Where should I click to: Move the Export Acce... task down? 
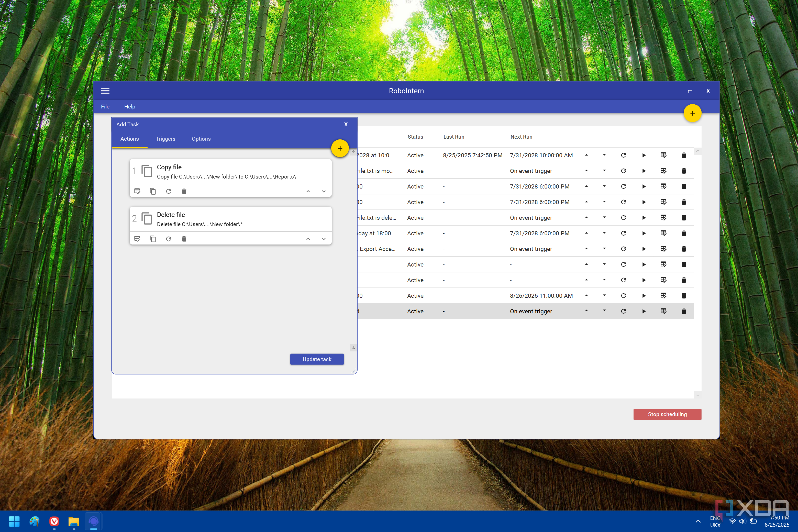[604, 249]
